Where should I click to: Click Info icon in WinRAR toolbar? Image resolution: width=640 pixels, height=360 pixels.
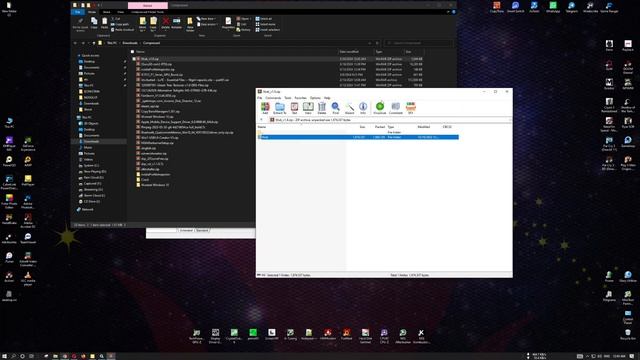[x=363, y=108]
